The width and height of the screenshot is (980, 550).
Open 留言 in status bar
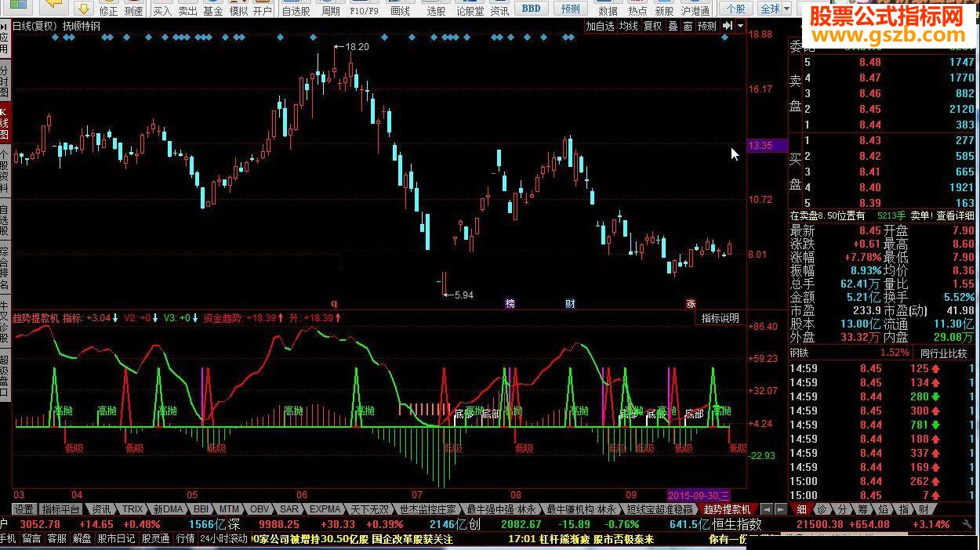[x=31, y=539]
